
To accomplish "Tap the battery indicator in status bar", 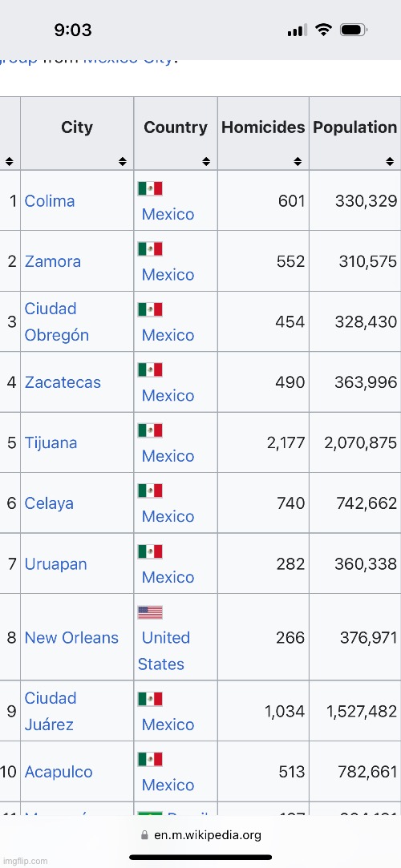I will tap(354, 30).
